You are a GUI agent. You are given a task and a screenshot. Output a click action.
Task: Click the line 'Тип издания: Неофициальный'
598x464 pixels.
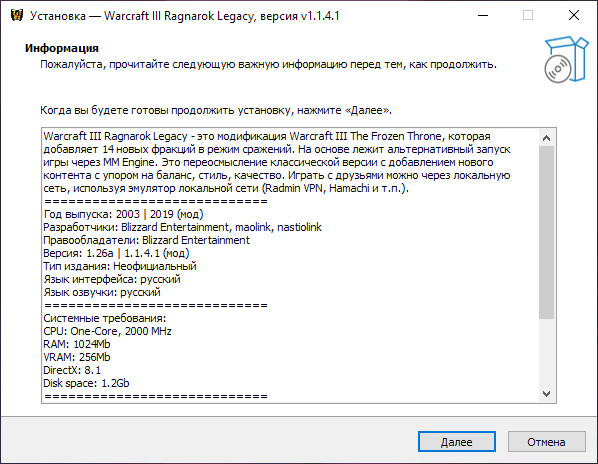pos(120,266)
